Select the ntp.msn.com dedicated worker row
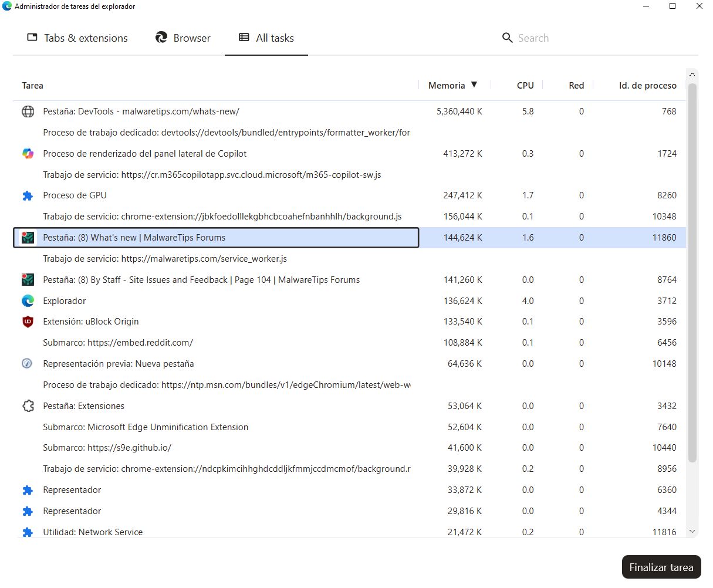 [350, 385]
